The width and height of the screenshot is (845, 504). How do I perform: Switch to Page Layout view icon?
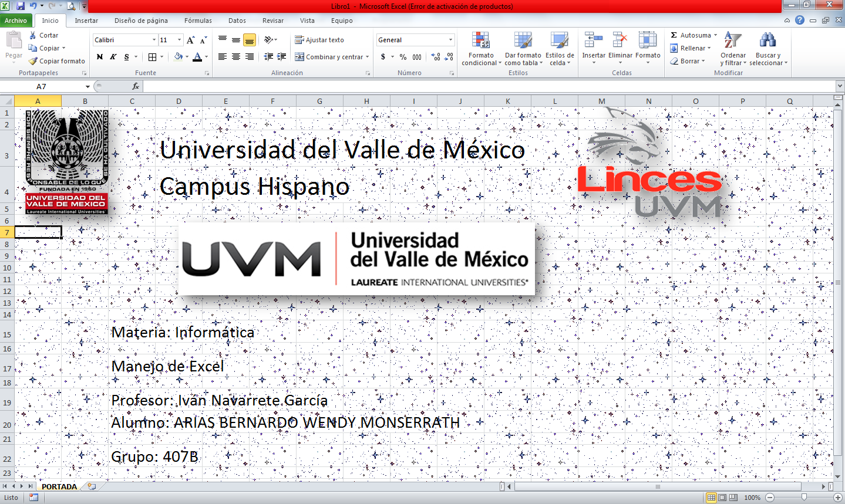722,497
